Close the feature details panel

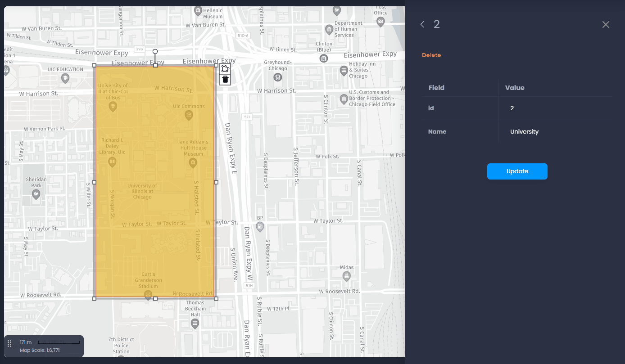606,24
